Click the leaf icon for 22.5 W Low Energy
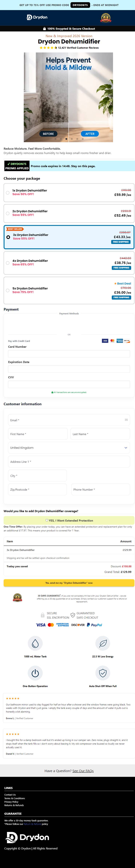This screenshot has width=135, height=868. [103, 644]
